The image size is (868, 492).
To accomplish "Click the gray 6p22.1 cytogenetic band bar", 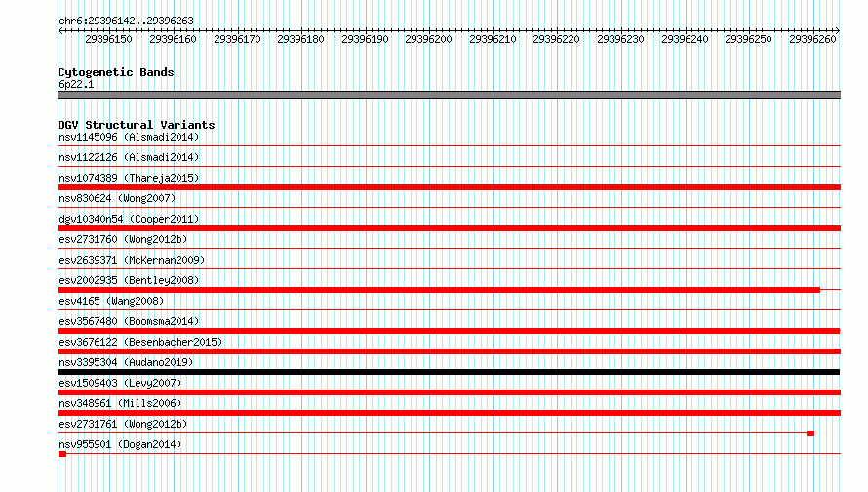I will coord(449,95).
